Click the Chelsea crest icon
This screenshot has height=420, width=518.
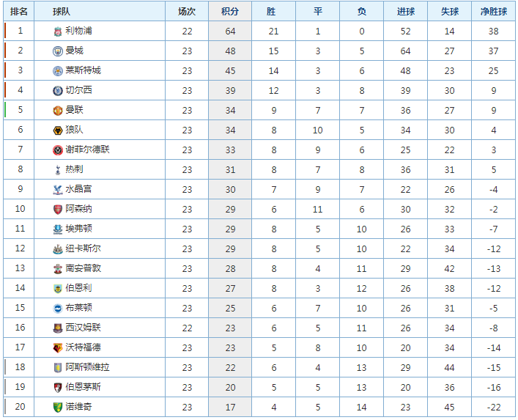click(x=58, y=91)
